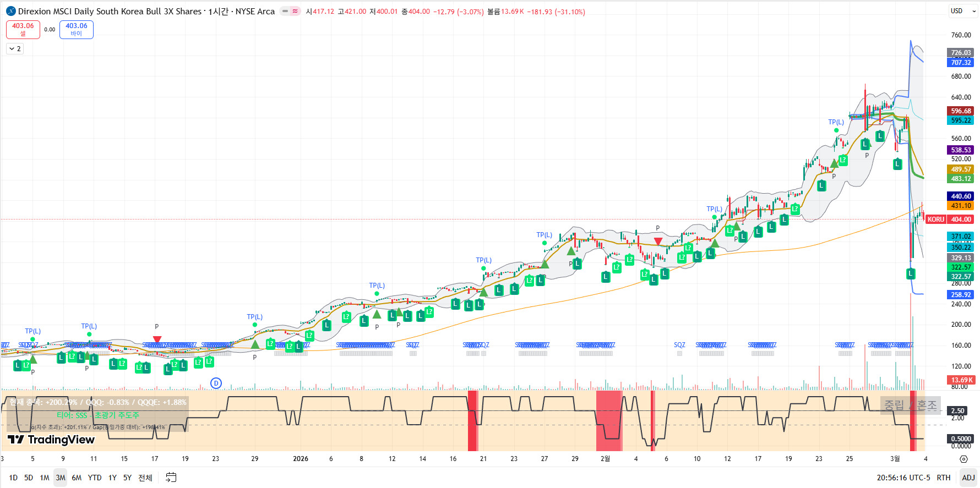Click the 13.69K volume axis label

(961, 380)
